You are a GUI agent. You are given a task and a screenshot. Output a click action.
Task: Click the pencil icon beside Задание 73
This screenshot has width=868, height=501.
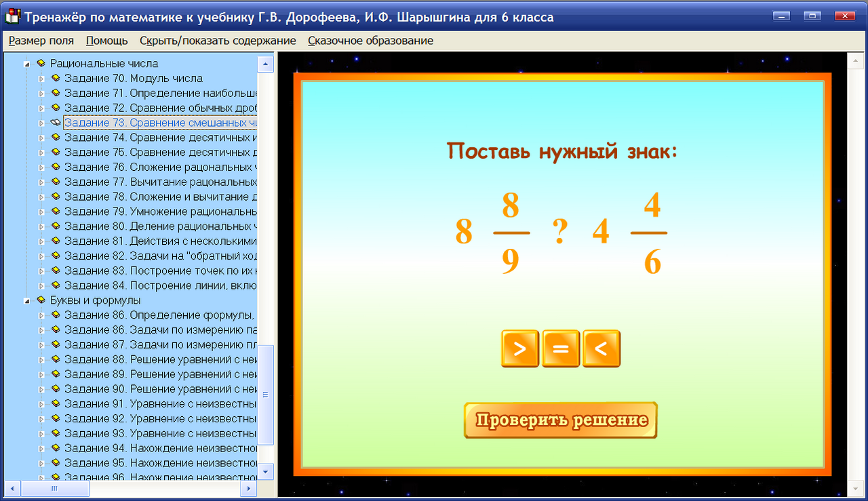[x=55, y=122]
